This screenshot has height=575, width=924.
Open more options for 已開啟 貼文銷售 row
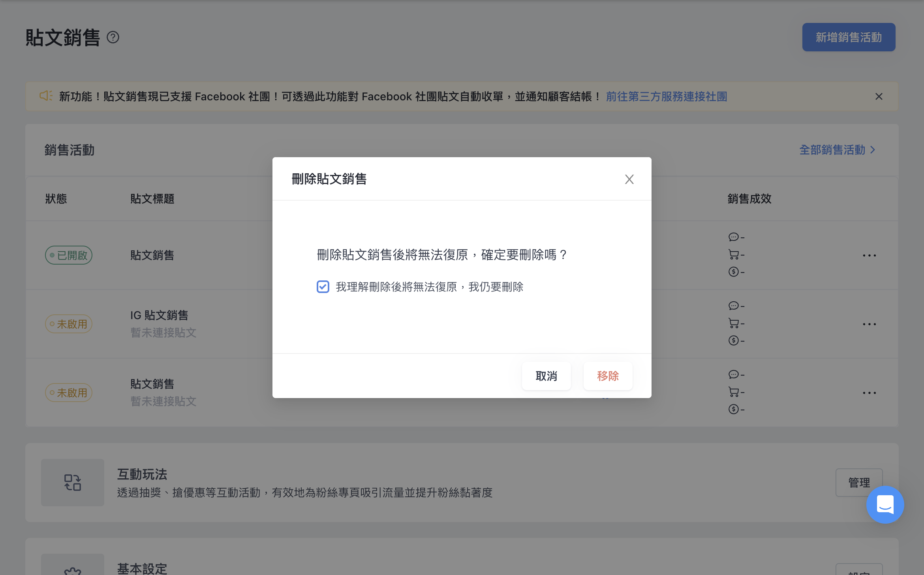click(x=870, y=256)
